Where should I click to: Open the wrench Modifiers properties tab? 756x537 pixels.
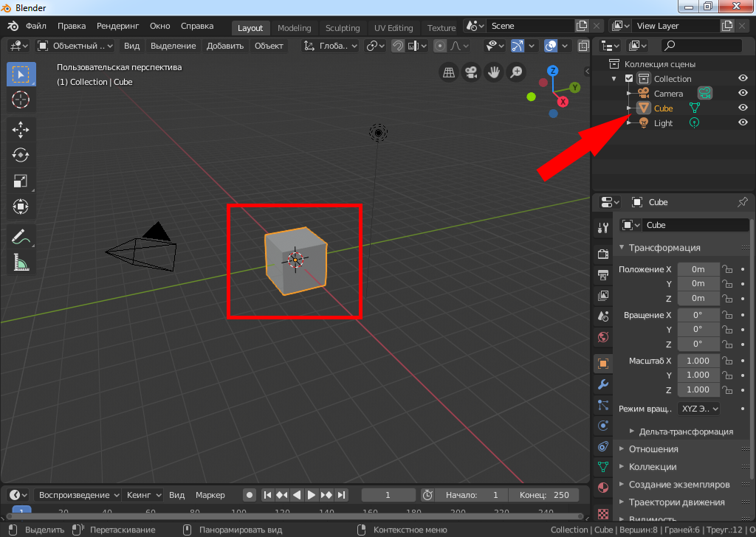click(x=603, y=384)
